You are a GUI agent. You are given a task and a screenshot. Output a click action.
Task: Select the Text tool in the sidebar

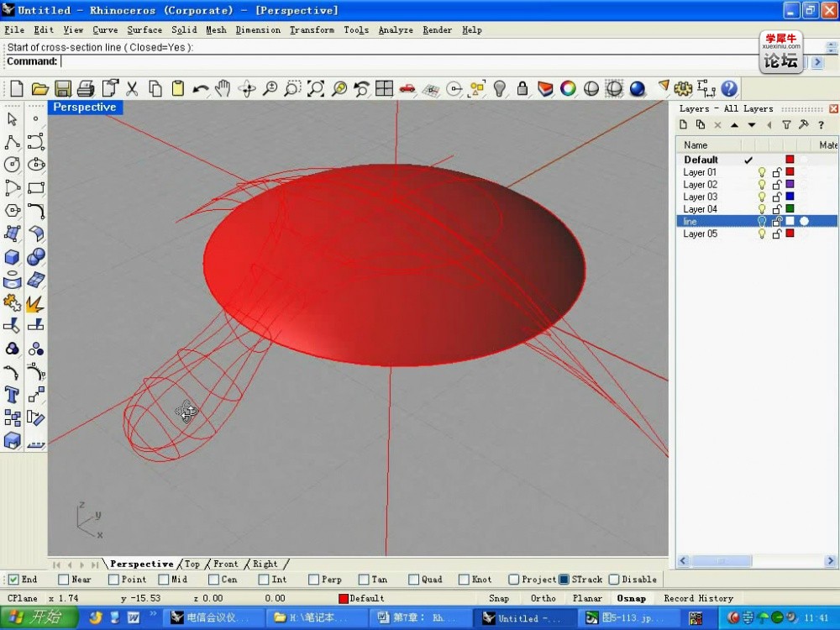tap(12, 395)
